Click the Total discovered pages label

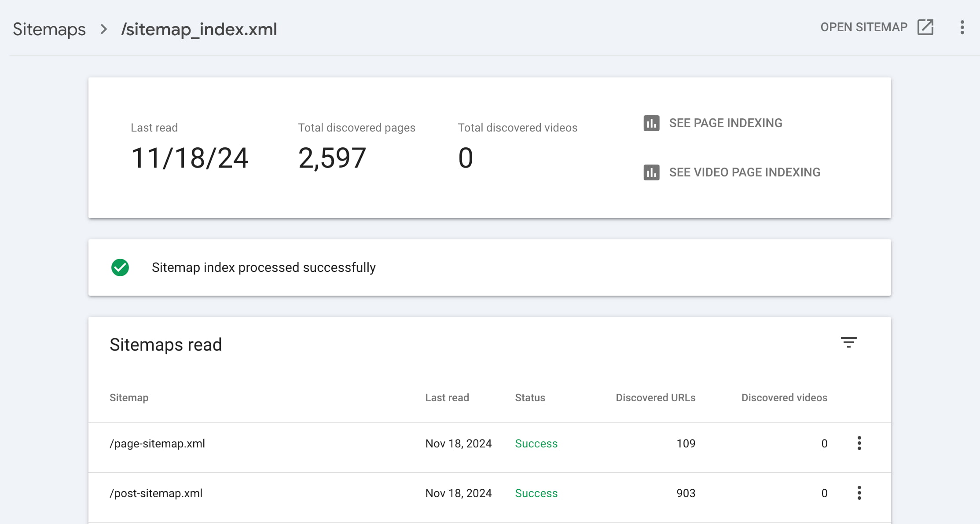[356, 128]
